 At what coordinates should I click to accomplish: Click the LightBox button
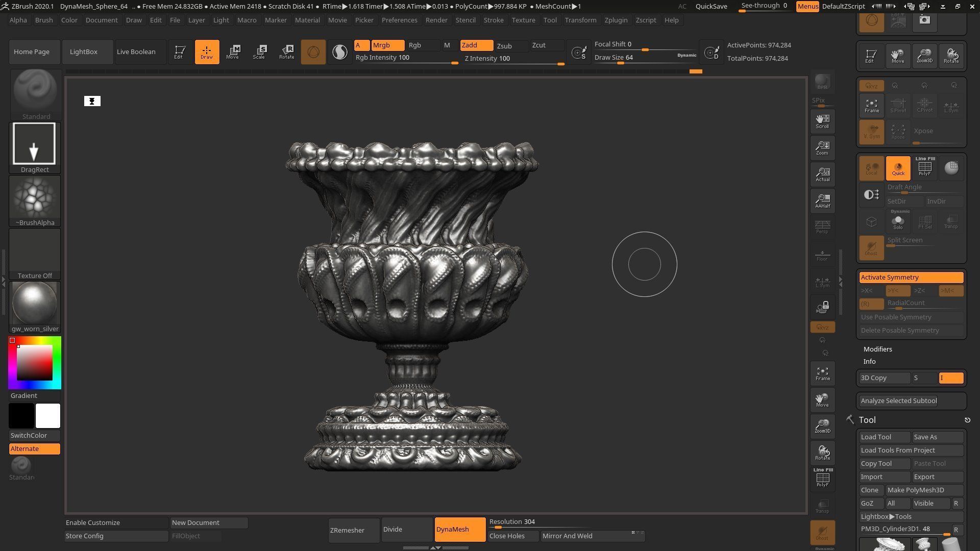(x=87, y=52)
